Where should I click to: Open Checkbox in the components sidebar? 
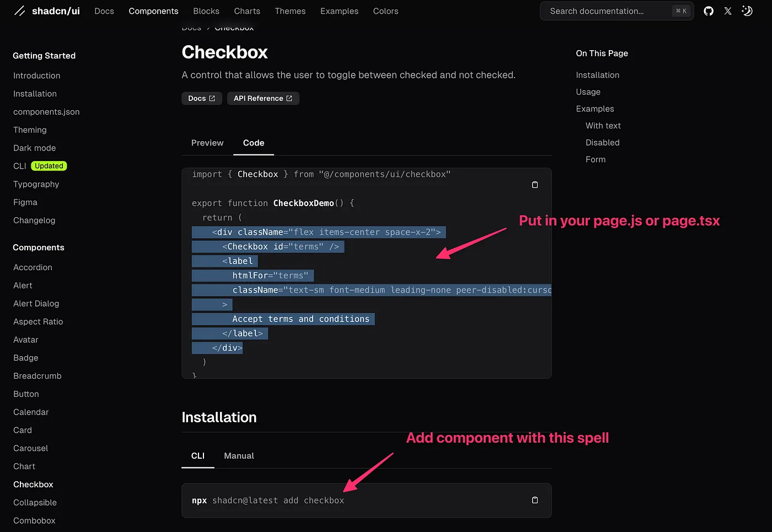33,485
